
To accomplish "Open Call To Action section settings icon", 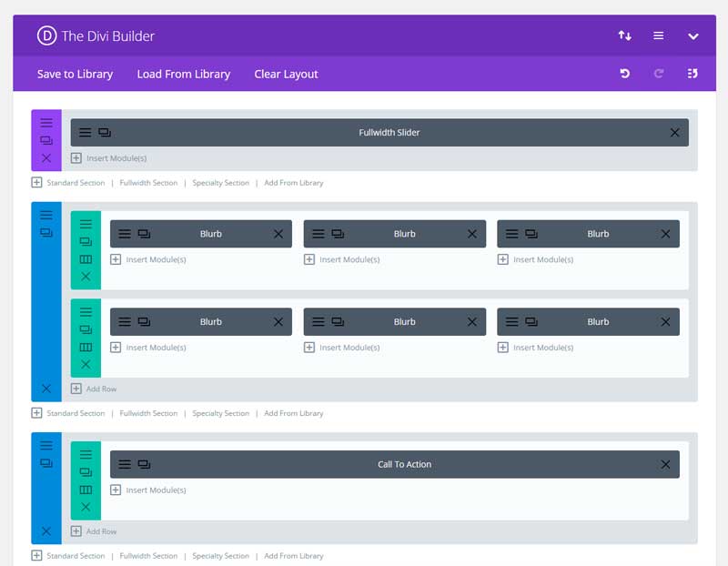I will 46,445.
